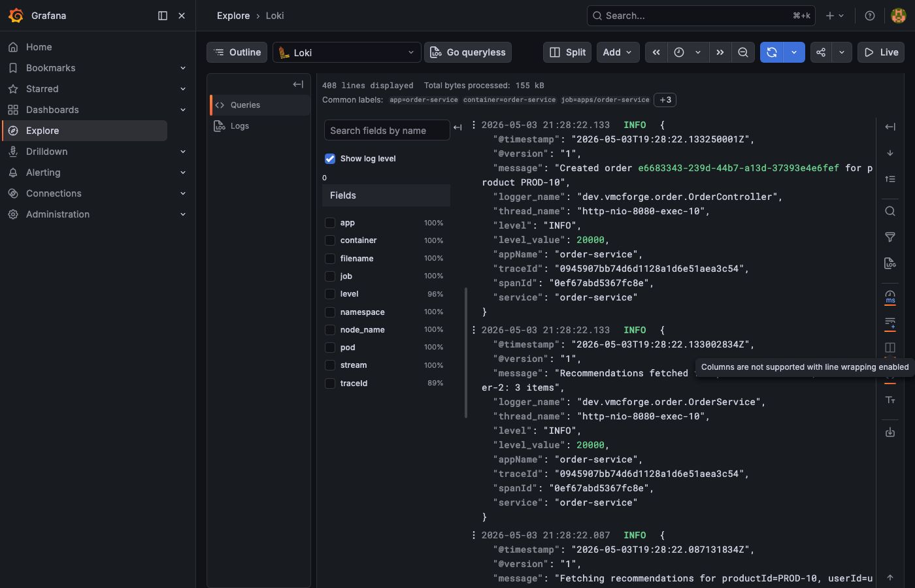Check the container field checkbox
915x588 pixels.
click(x=330, y=240)
